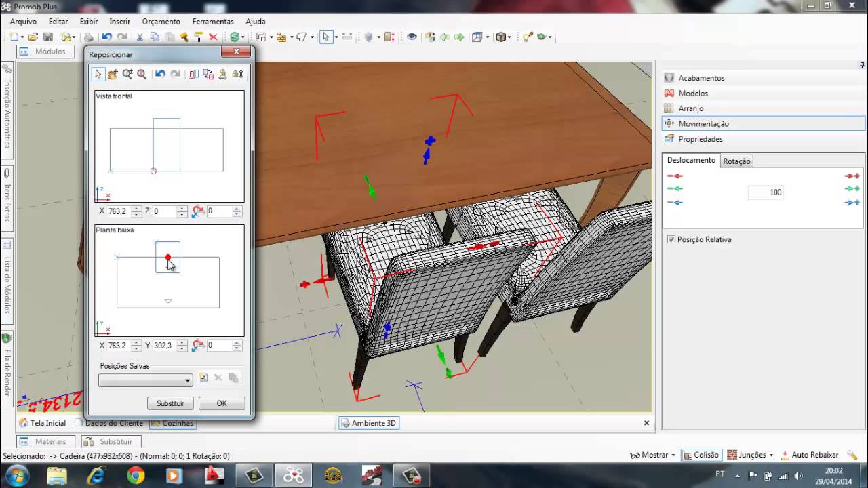Click the OK button in Reposicionar
The width and height of the screenshot is (868, 488).
(222, 403)
